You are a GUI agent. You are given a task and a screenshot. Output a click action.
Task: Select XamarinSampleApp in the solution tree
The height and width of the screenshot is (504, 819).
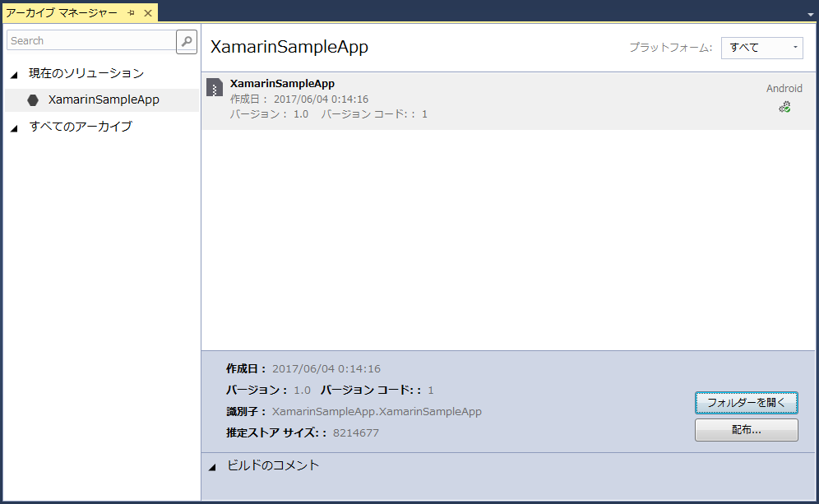pyautogui.click(x=102, y=99)
